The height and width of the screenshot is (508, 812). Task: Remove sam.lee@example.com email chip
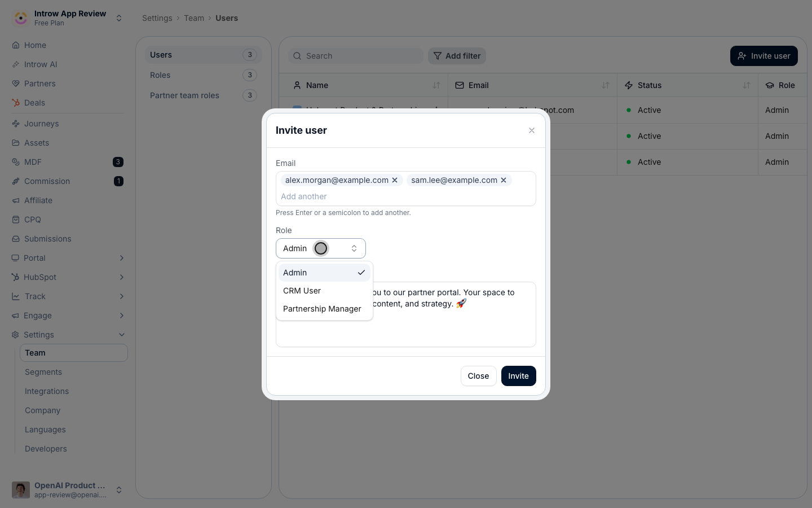tap(504, 180)
